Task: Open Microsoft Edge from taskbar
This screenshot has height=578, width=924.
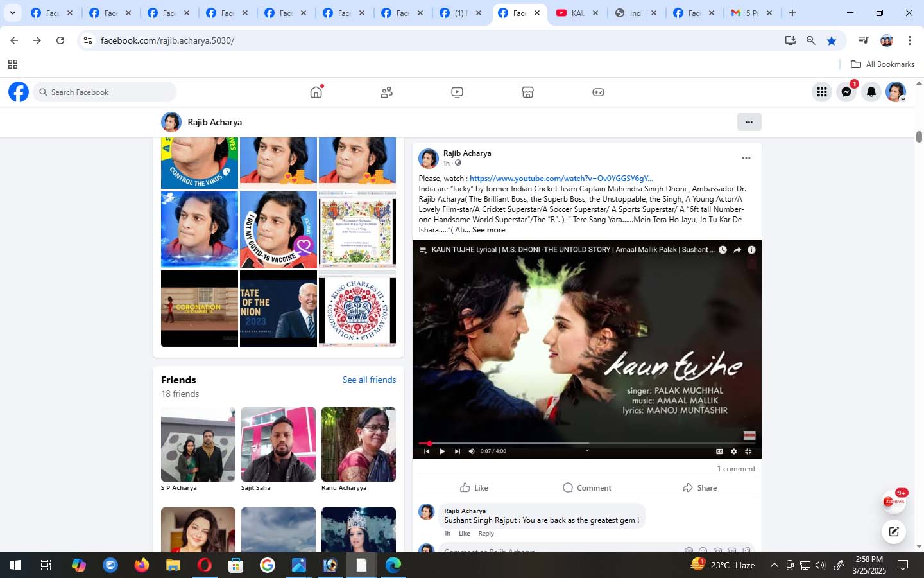Action: 393,565
